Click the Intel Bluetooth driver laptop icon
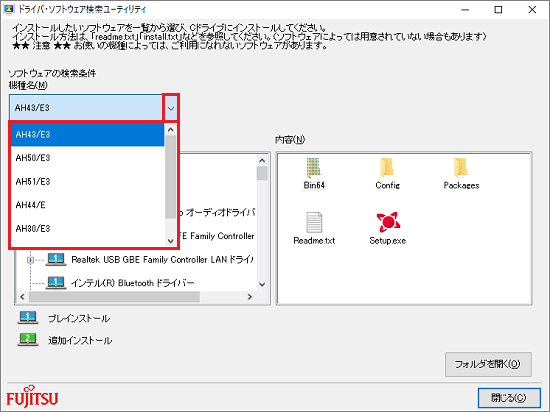550x412 pixels. (x=56, y=283)
